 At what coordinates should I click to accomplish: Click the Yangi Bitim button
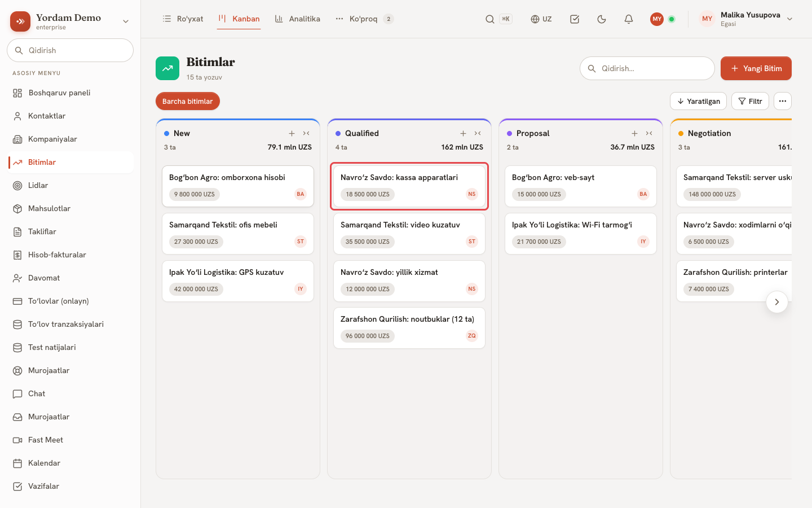[756, 68]
